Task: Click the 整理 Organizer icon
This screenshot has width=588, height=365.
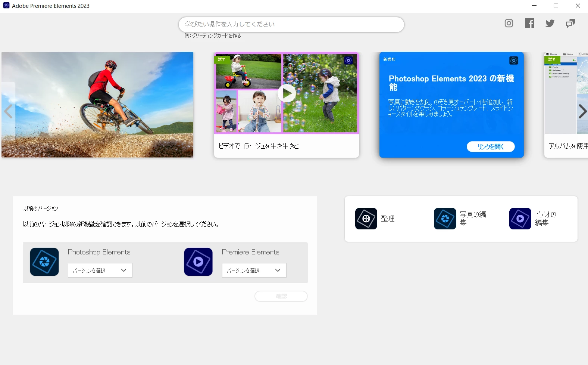Action: 366,219
